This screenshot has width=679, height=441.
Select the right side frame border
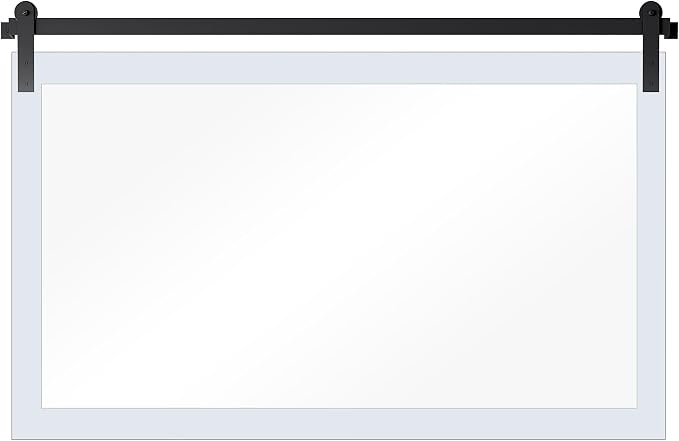[651, 246]
